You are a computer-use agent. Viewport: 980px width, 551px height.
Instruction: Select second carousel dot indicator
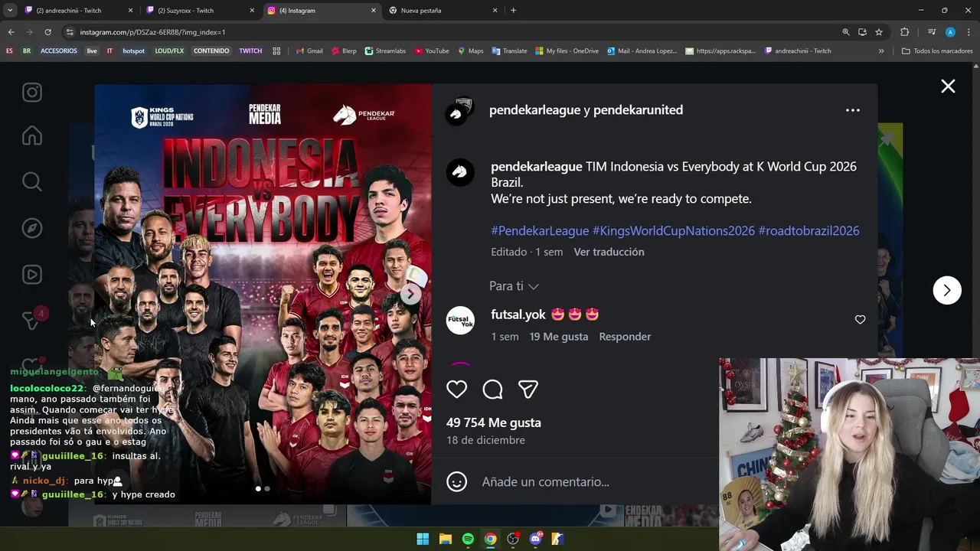[267, 488]
